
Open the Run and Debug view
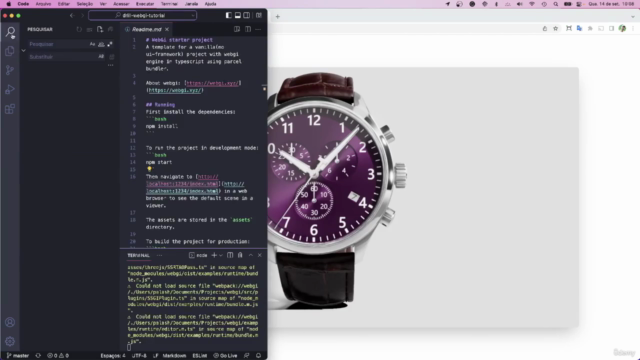10,89
